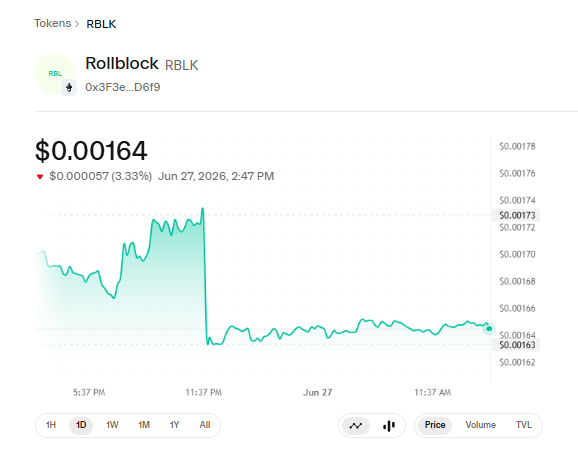Click the 5:37 PM axis label
This screenshot has height=466, width=578.
tap(89, 393)
